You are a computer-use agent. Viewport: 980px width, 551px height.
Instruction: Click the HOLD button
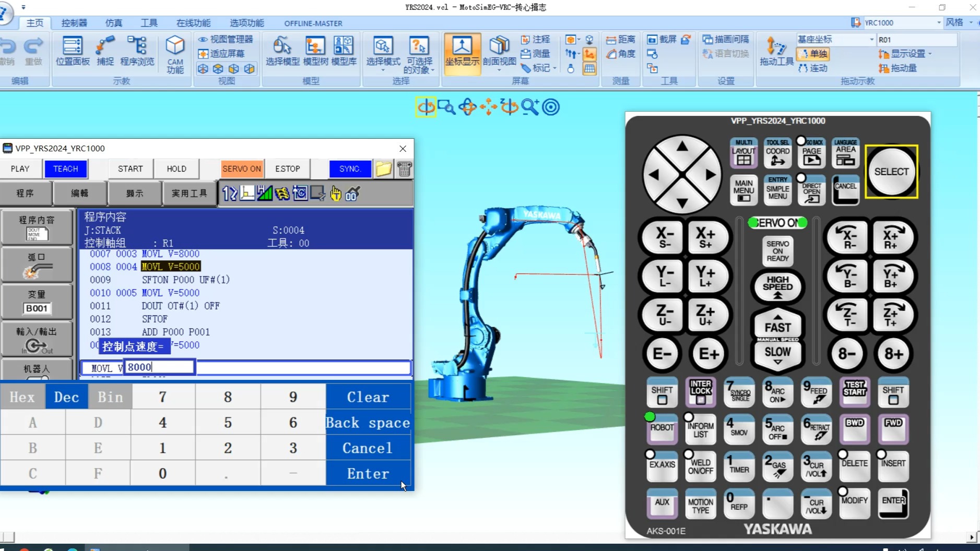pos(176,169)
